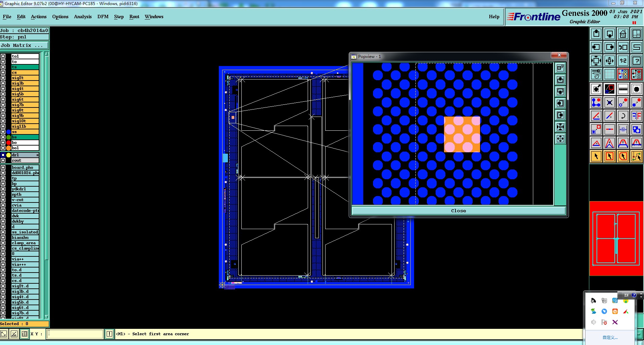Open the wrench tools settings icon
This screenshot has width=644, height=345.
596,74
